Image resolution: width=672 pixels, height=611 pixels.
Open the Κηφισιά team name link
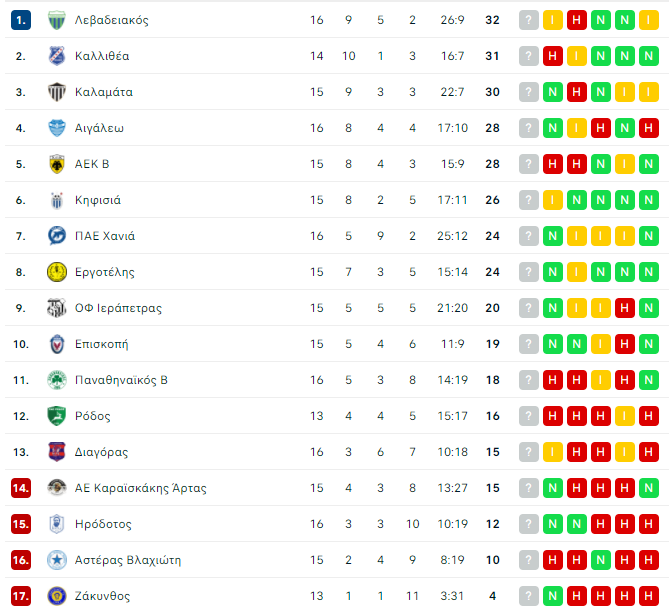pyautogui.click(x=98, y=200)
